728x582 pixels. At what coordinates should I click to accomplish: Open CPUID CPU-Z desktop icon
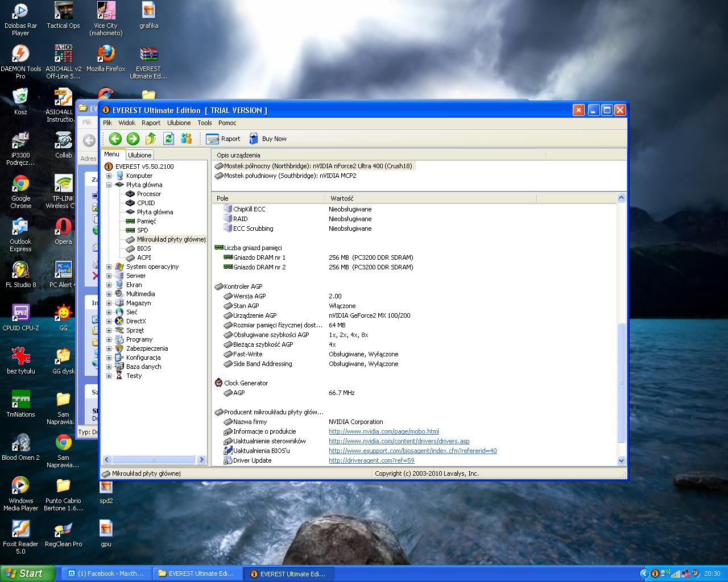20,317
